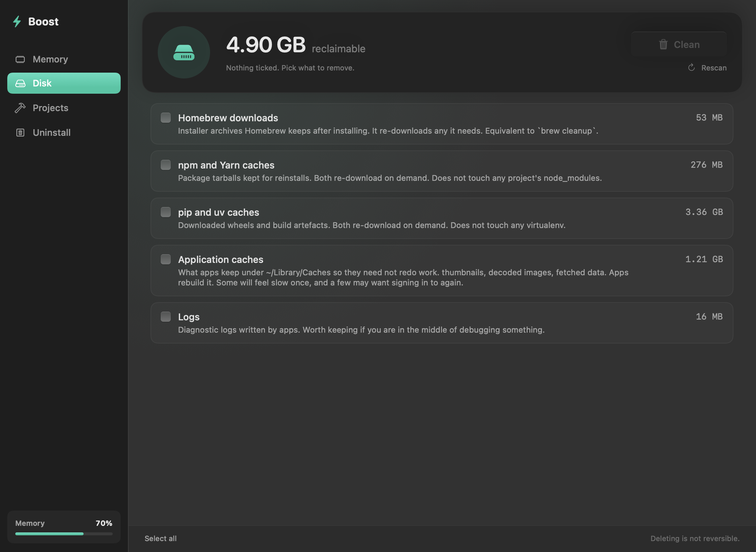Image resolution: width=756 pixels, height=552 pixels.
Task: Click the Memory label in bottom widget
Action: (x=30, y=523)
